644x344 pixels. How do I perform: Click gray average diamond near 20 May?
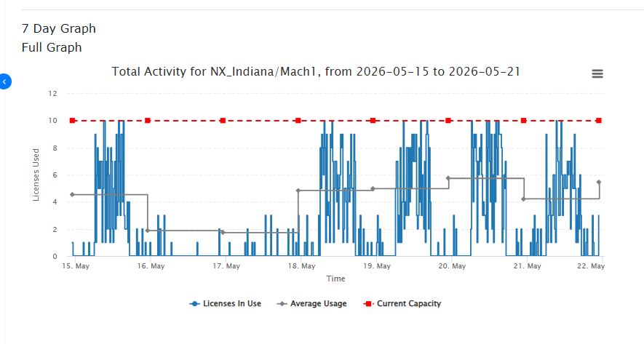point(448,178)
